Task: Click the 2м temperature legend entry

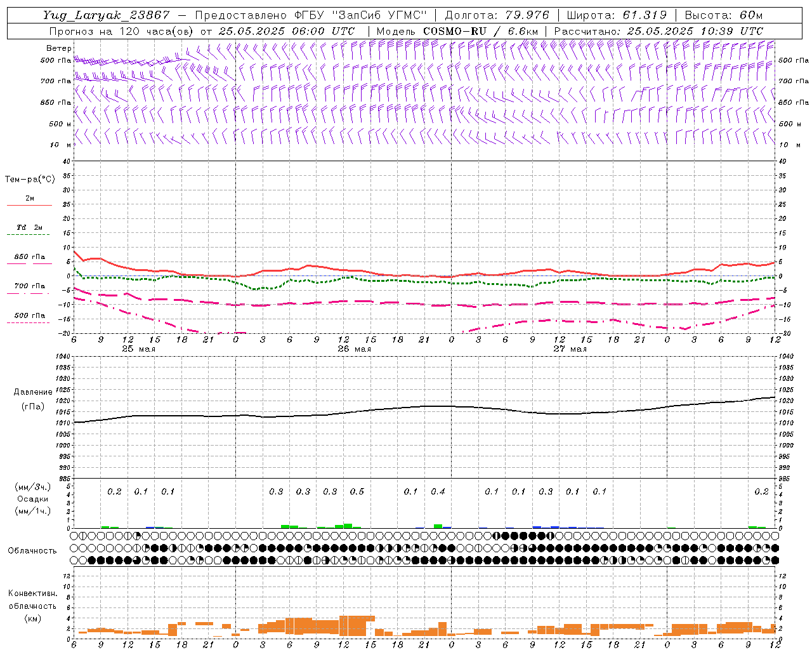Action: (x=30, y=199)
